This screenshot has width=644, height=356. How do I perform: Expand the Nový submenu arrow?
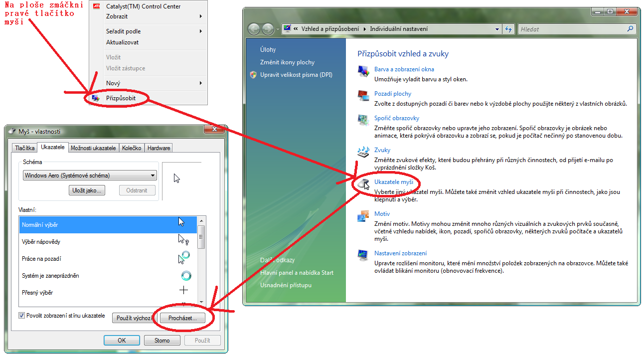200,83
